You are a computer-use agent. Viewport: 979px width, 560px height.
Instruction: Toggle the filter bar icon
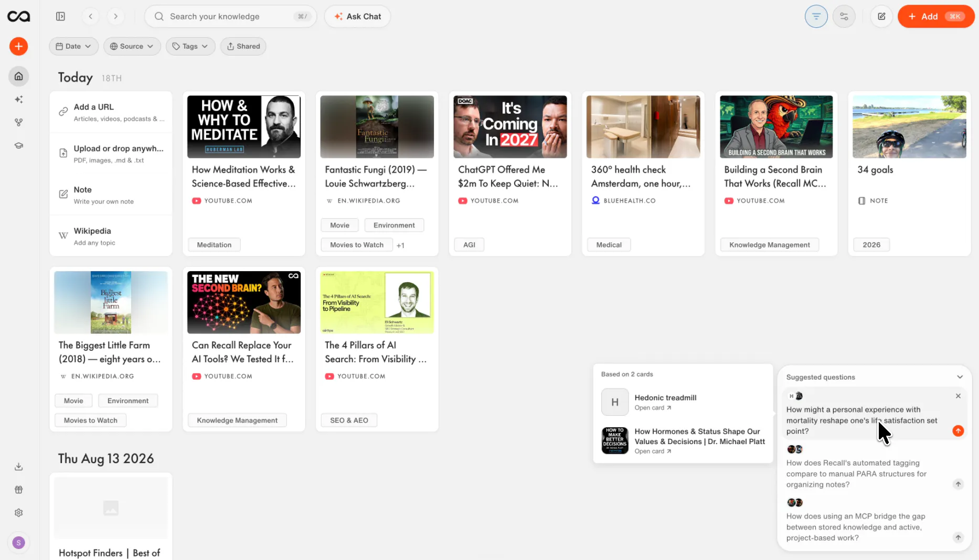pyautogui.click(x=816, y=16)
